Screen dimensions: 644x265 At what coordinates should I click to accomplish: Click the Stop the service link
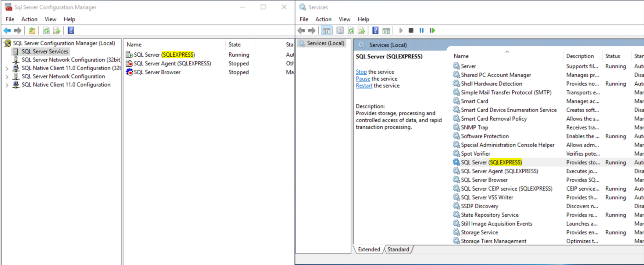tap(361, 72)
